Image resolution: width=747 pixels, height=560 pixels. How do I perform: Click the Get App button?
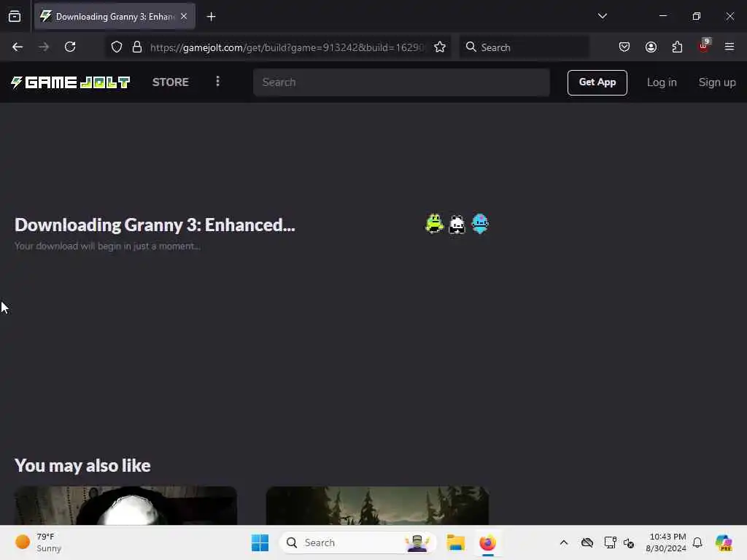tap(597, 82)
